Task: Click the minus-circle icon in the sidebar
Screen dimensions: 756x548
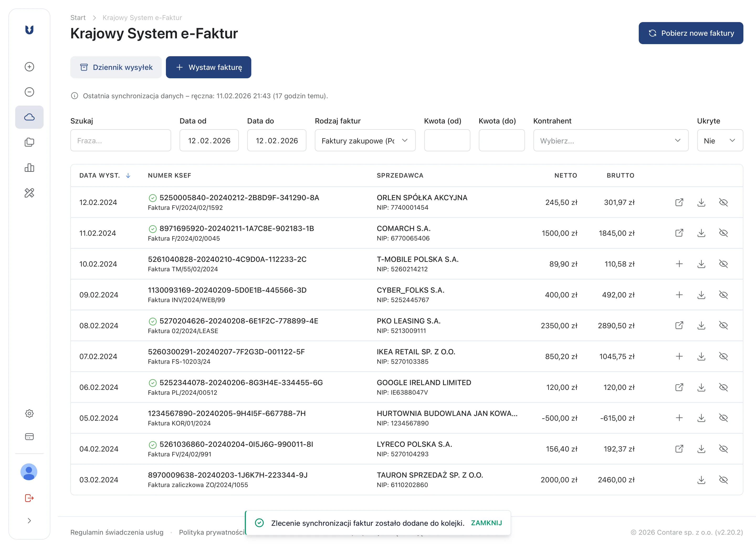Action: [29, 92]
